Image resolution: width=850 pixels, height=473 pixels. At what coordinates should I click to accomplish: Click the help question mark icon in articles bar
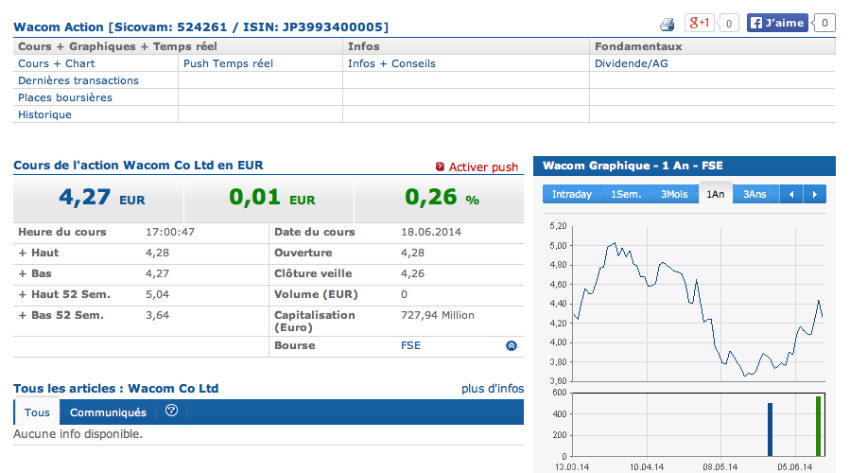171,411
